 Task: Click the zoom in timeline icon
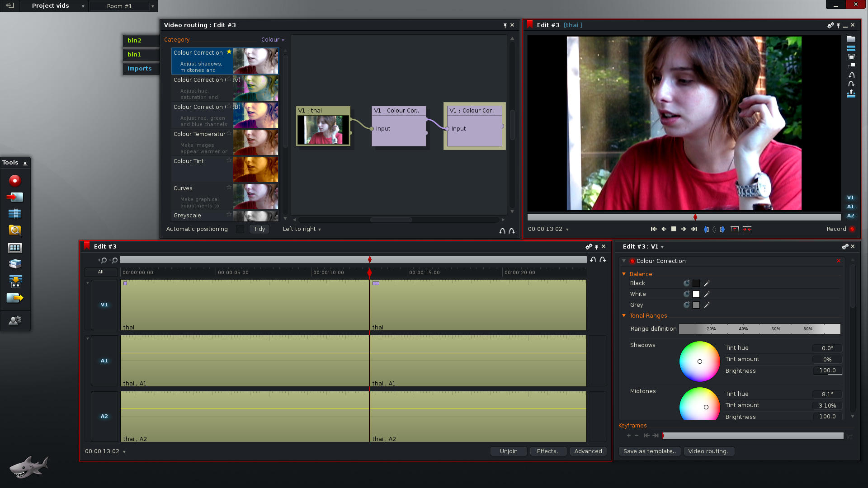pyautogui.click(x=102, y=260)
